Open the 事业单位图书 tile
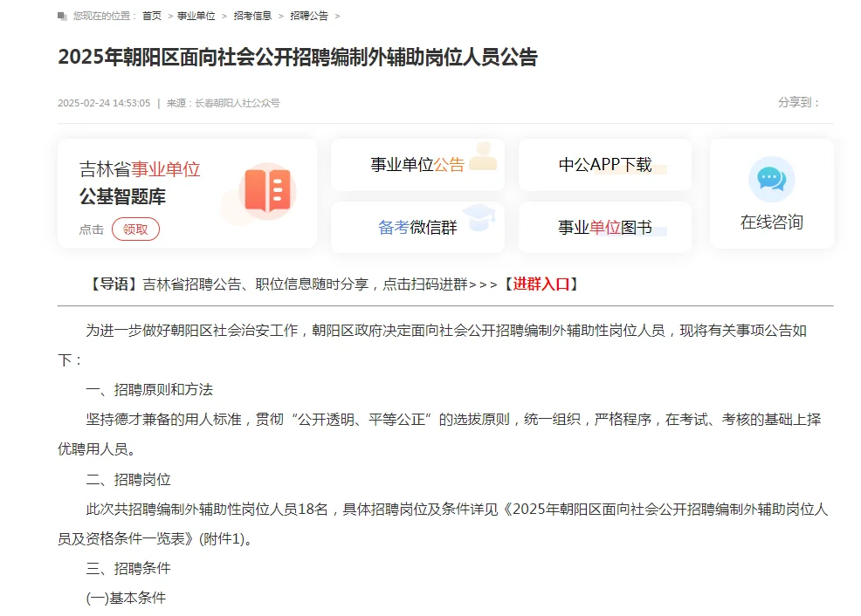 coord(605,227)
